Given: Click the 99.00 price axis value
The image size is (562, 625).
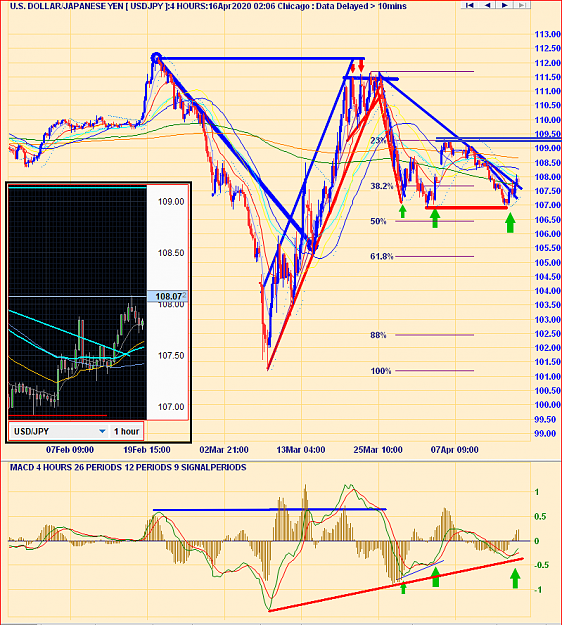Looking at the screenshot, I should tap(545, 434).
